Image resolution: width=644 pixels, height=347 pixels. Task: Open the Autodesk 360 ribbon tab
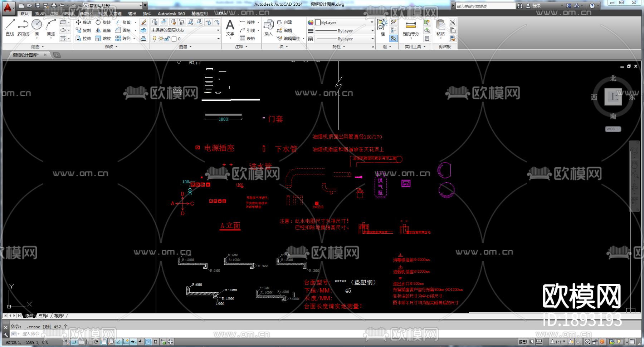tap(171, 14)
